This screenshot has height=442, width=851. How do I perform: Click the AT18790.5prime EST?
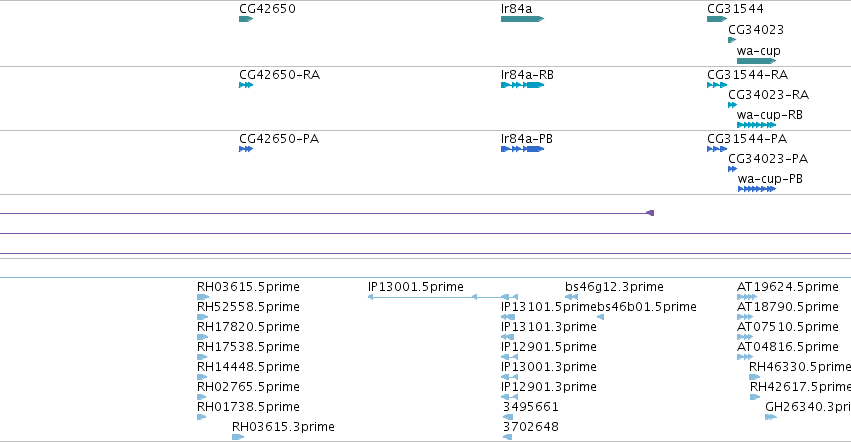click(x=745, y=317)
